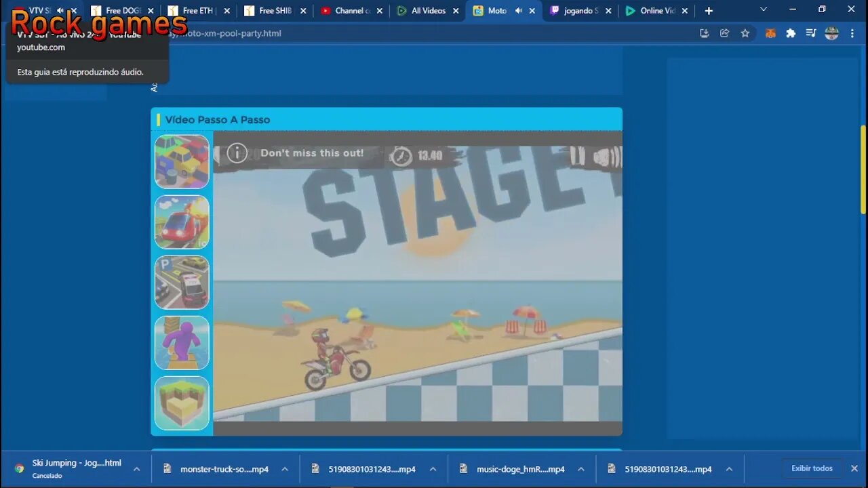Image resolution: width=868 pixels, height=488 pixels.
Task: Pause the game with the pause icon
Action: point(577,156)
